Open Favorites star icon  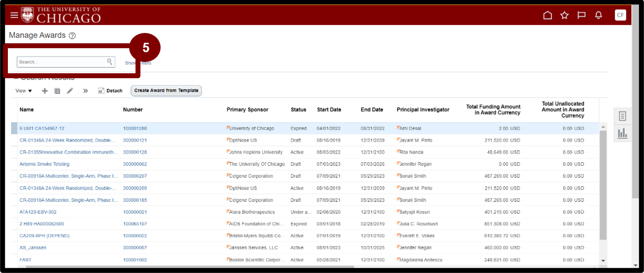point(565,15)
